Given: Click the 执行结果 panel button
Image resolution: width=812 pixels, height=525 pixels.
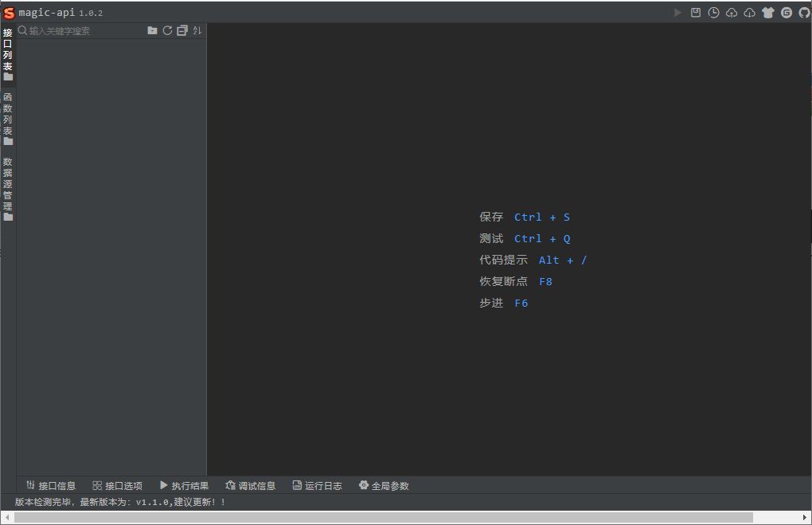Looking at the screenshot, I should pyautogui.click(x=184, y=485).
